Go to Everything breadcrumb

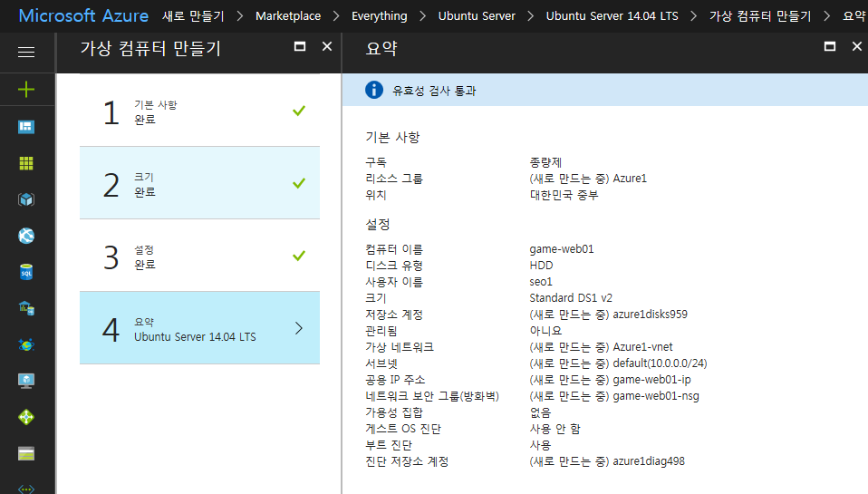tap(380, 16)
